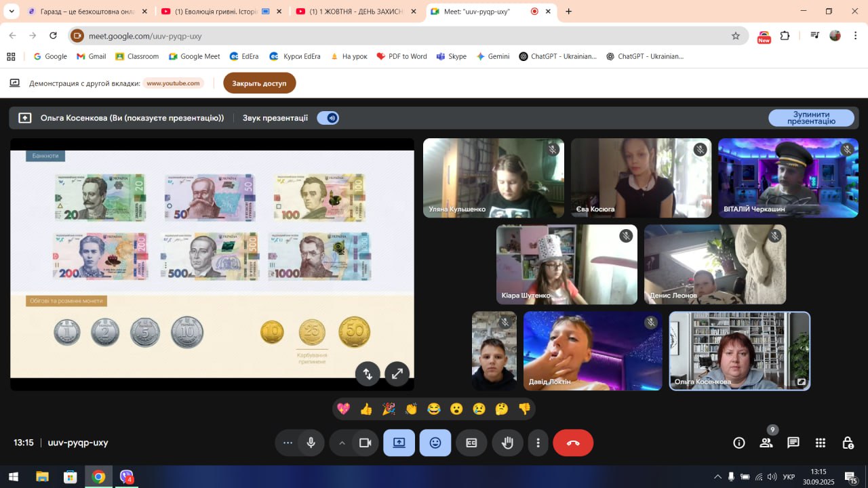The height and width of the screenshot is (488, 868).
Task: Click the raise hand icon
Action: coord(507,443)
